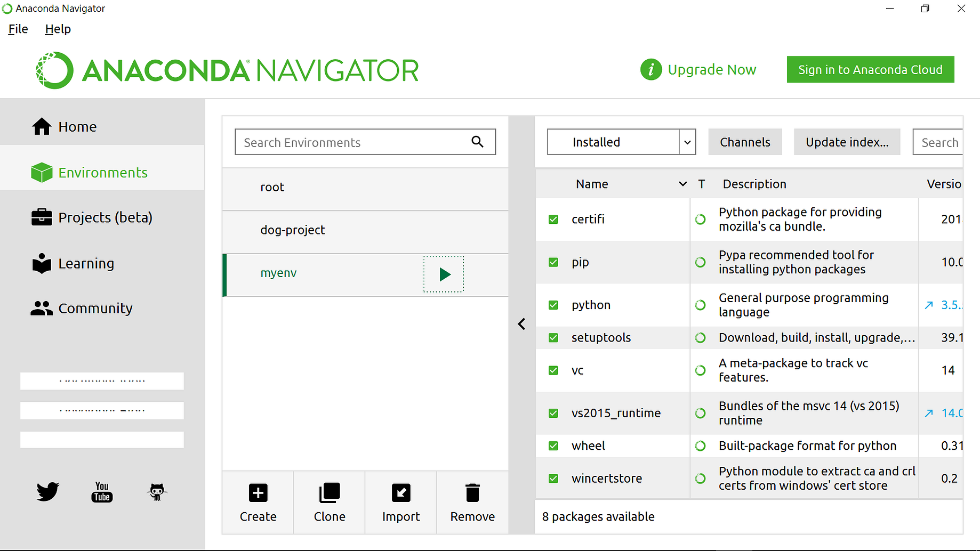
Task: Click the search magnifier in Search Environments
Action: (x=477, y=142)
